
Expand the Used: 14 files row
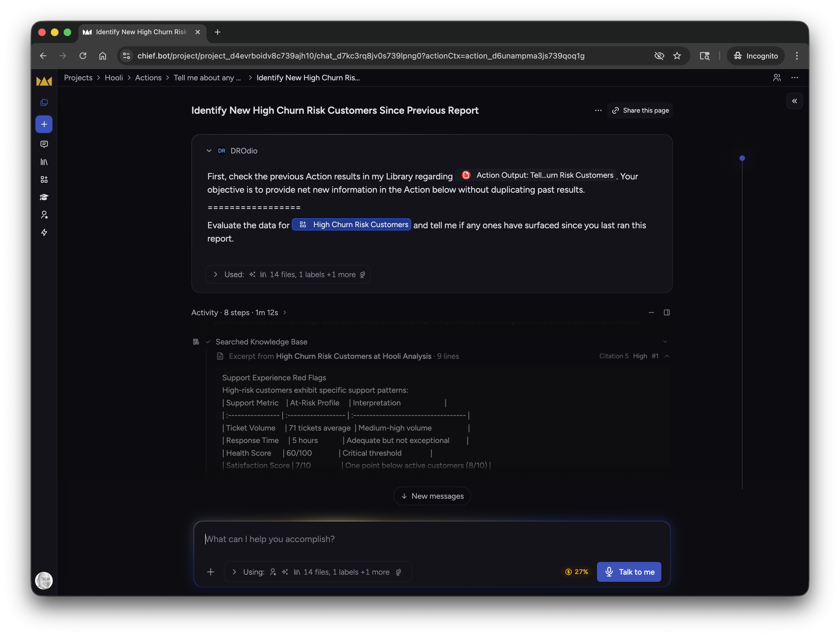288,274
